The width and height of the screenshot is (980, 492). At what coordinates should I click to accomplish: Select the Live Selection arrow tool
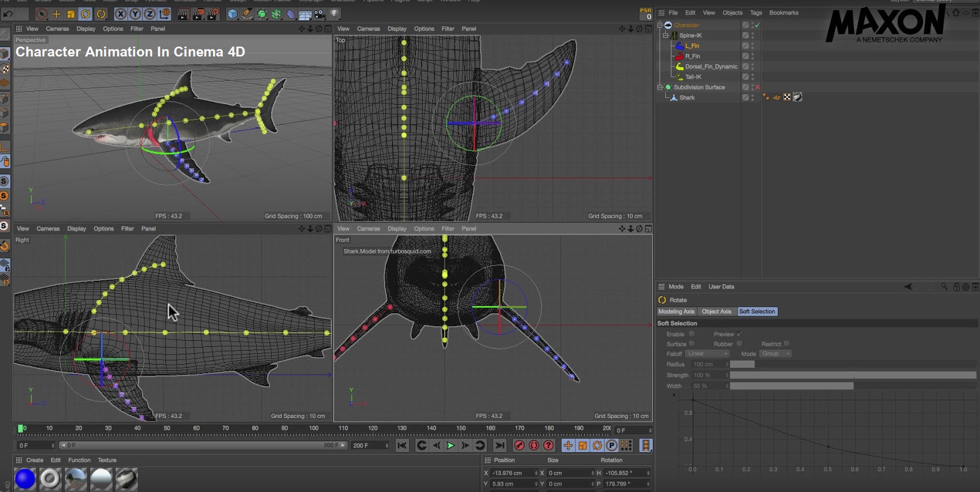pos(42,13)
